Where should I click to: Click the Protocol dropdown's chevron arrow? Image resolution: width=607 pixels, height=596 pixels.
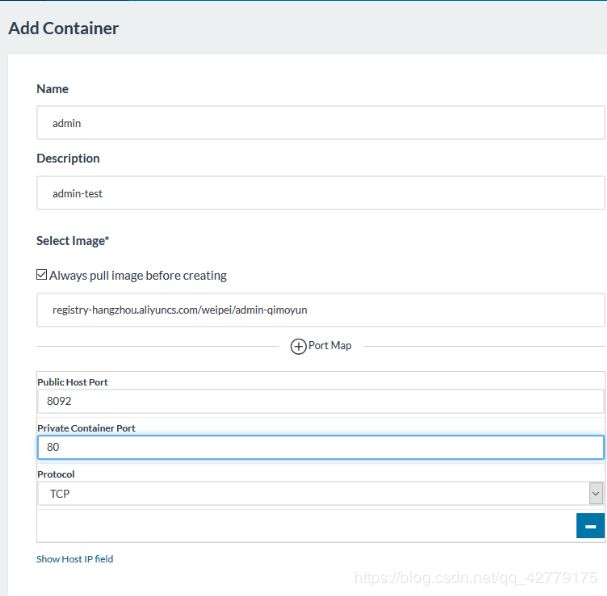[595, 493]
